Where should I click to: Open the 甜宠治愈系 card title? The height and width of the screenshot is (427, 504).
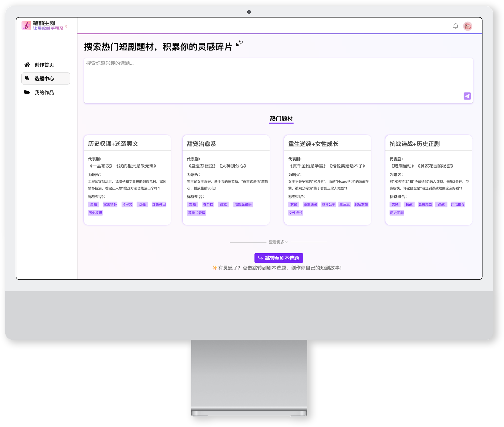201,144
